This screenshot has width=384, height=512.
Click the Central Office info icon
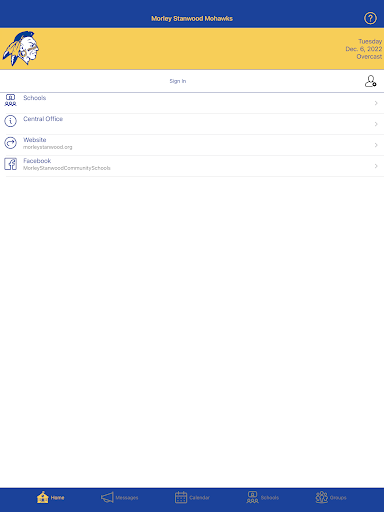10,121
